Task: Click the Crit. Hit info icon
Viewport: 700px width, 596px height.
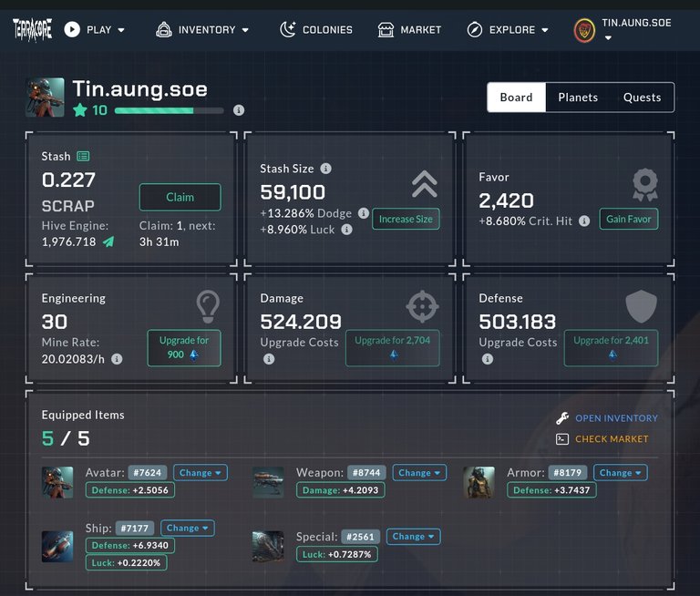Action: pos(584,221)
